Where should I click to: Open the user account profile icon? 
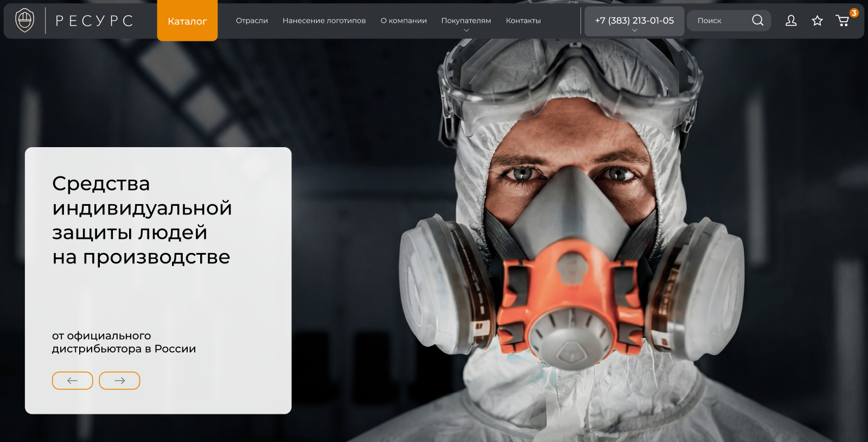tap(791, 21)
